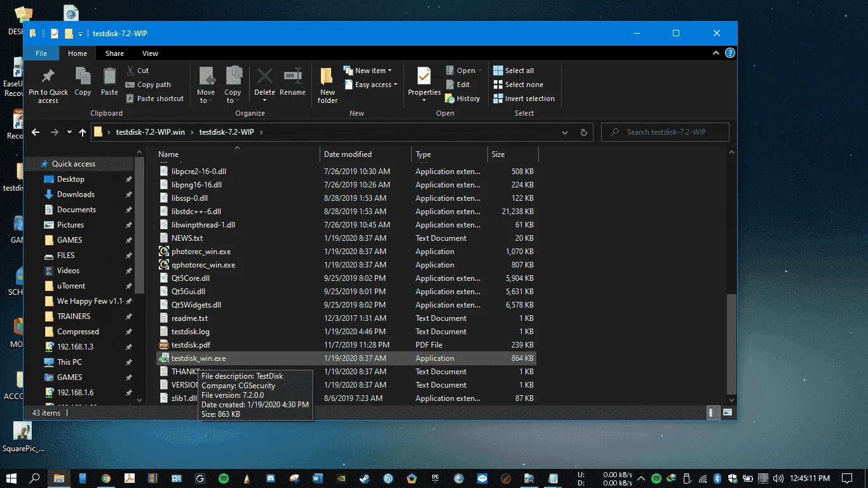Switch to large icons view in status bar

pos(727,413)
